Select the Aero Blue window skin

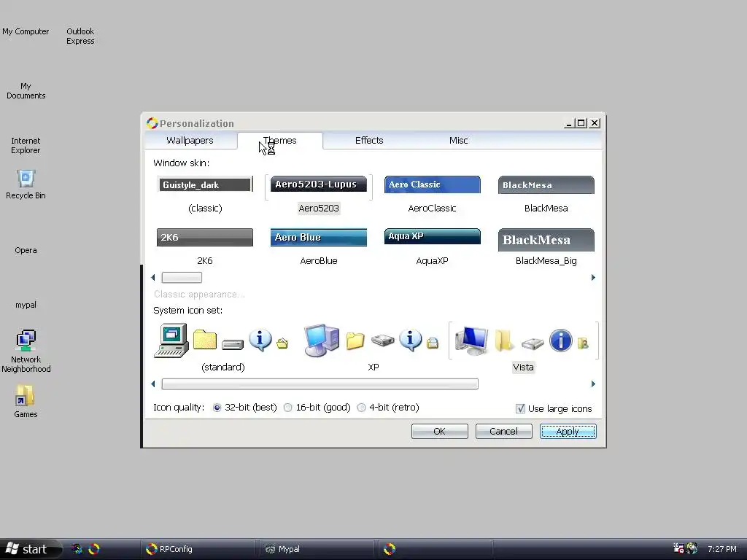(318, 237)
